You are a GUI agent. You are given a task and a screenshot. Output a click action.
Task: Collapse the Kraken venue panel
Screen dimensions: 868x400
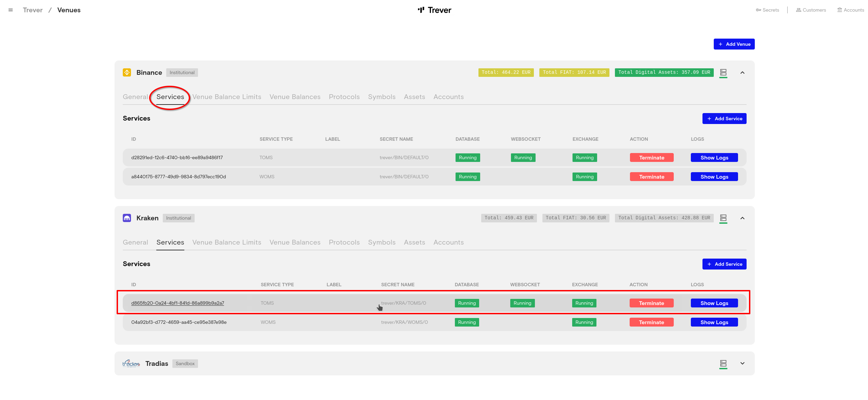click(742, 218)
